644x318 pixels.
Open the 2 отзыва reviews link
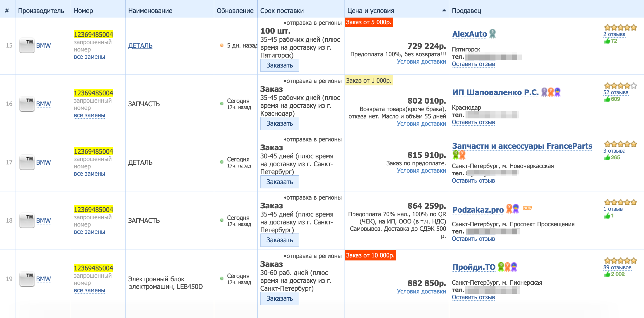[614, 34]
